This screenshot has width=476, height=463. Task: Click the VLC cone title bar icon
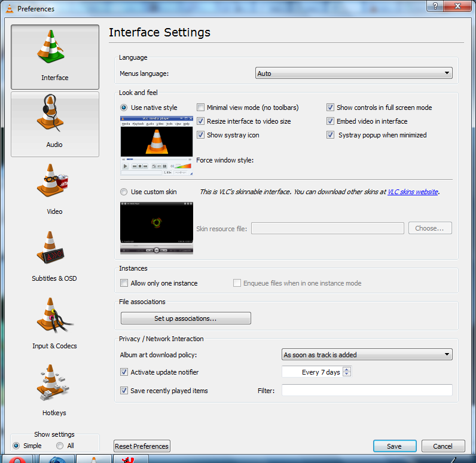pyautogui.click(x=10, y=9)
